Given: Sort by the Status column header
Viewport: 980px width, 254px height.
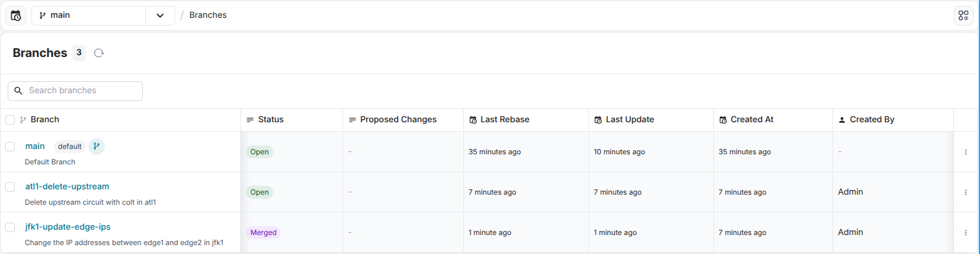Looking at the screenshot, I should click(271, 120).
